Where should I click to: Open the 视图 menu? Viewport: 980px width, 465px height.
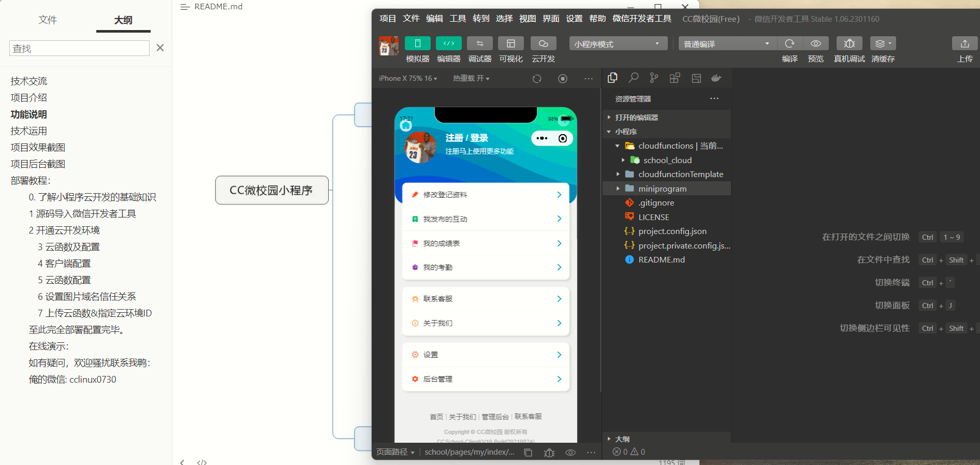[528, 19]
